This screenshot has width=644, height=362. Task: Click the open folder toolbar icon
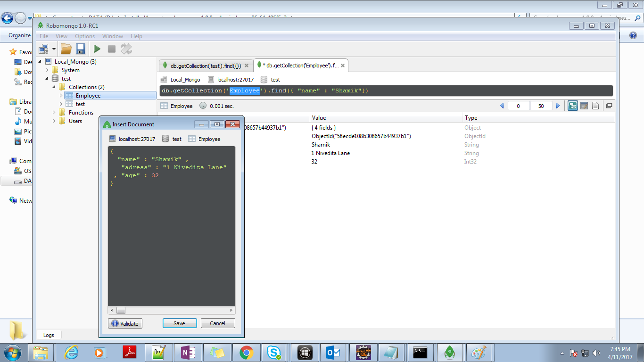(66, 49)
